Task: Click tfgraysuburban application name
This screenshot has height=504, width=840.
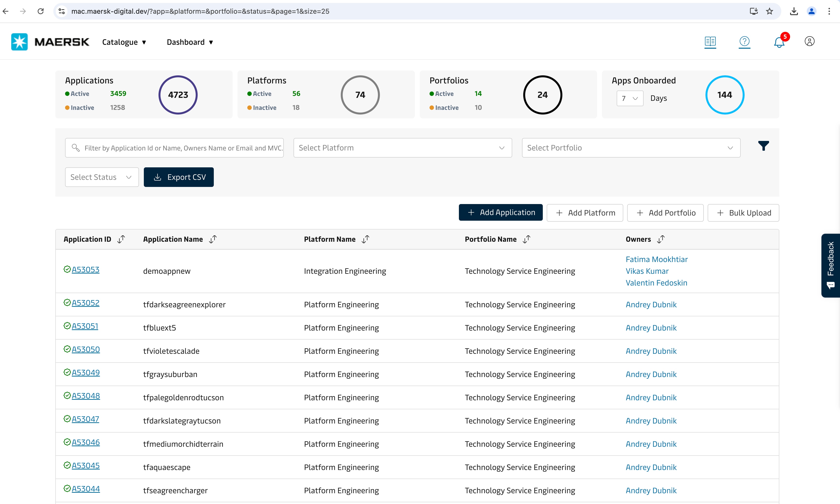Action: 170,374
